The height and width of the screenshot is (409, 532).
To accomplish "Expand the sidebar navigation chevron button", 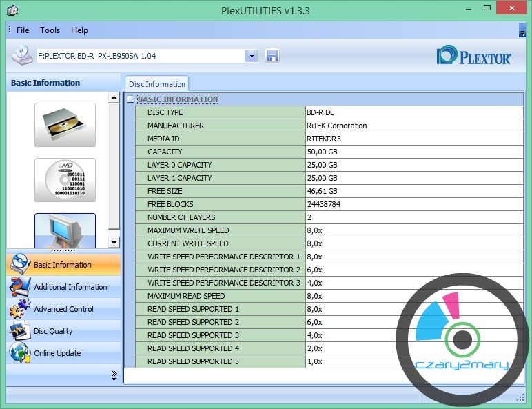I will point(114,375).
